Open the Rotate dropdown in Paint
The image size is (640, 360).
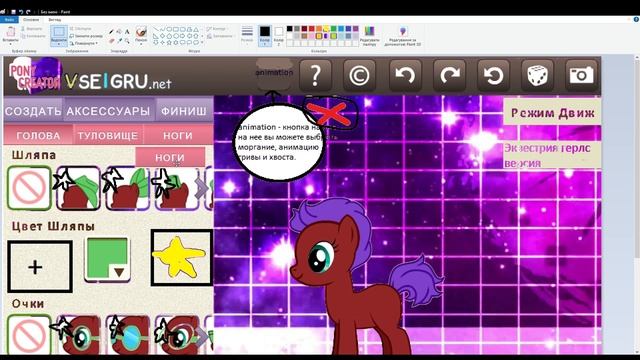click(x=84, y=43)
